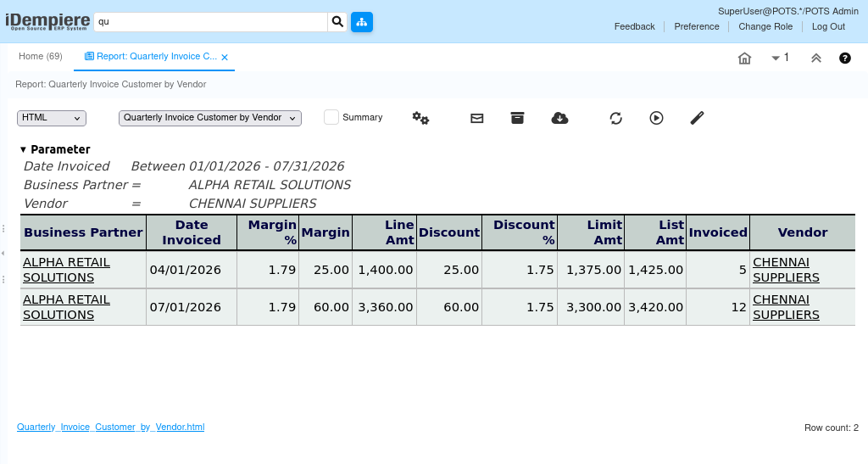Go to home icon

[x=744, y=59]
